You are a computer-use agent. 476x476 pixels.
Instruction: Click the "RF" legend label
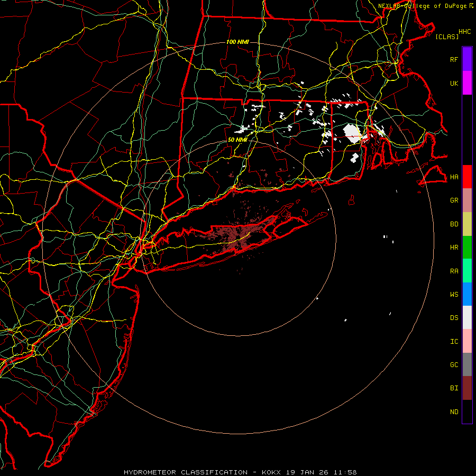point(454,59)
